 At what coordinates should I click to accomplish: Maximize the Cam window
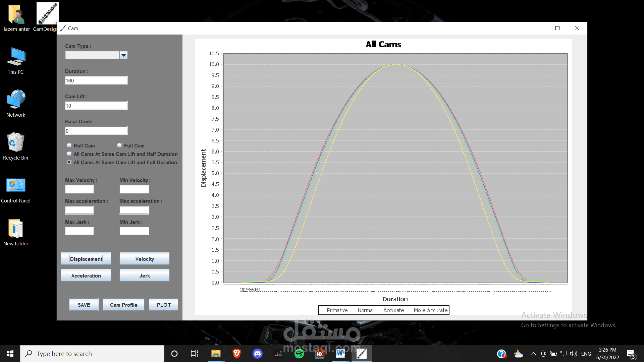557,28
